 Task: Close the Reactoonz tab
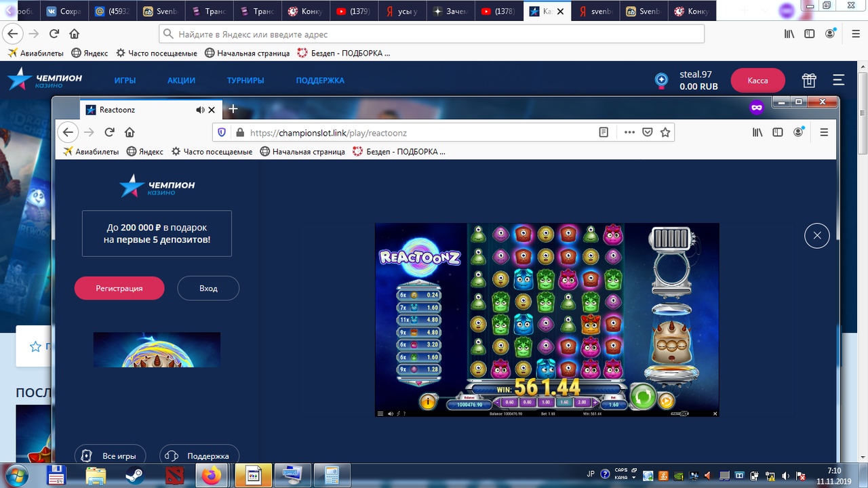212,109
